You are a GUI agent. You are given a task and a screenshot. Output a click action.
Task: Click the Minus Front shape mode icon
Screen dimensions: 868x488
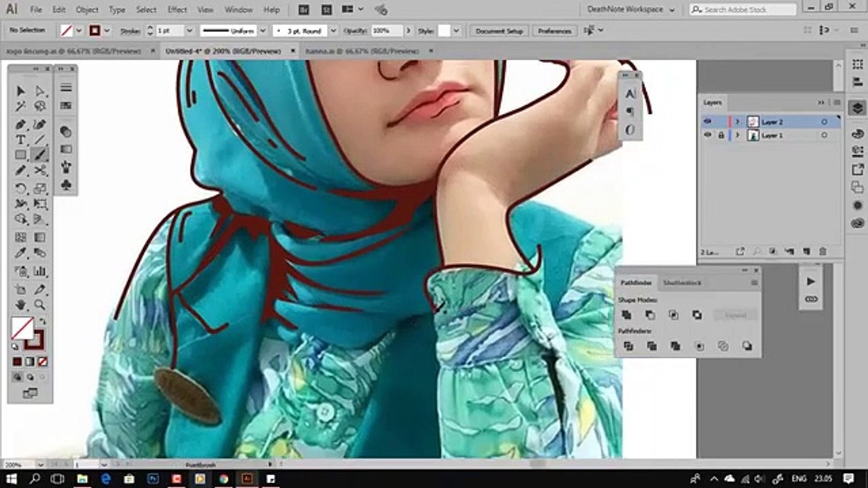650,315
